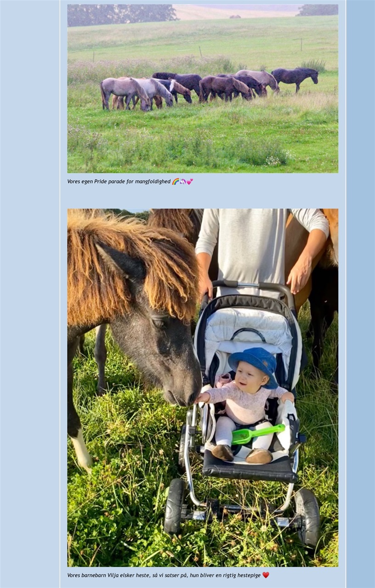Click the light grey horse at left of herd
This screenshot has height=588, width=375.
124,92
